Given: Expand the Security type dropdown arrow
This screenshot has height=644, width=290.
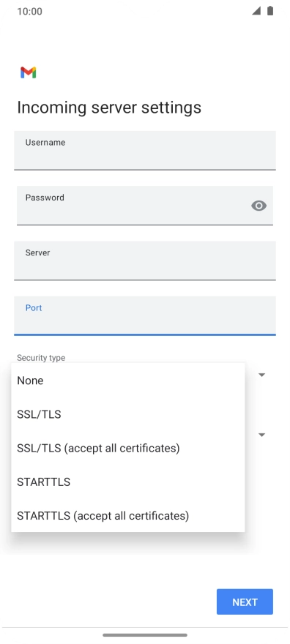Looking at the screenshot, I should point(261,375).
